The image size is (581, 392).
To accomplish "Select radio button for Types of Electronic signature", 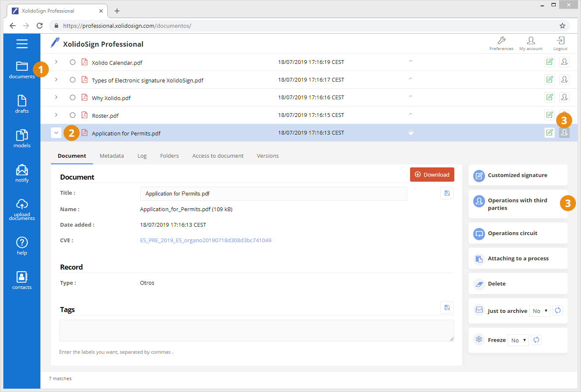I will click(72, 80).
